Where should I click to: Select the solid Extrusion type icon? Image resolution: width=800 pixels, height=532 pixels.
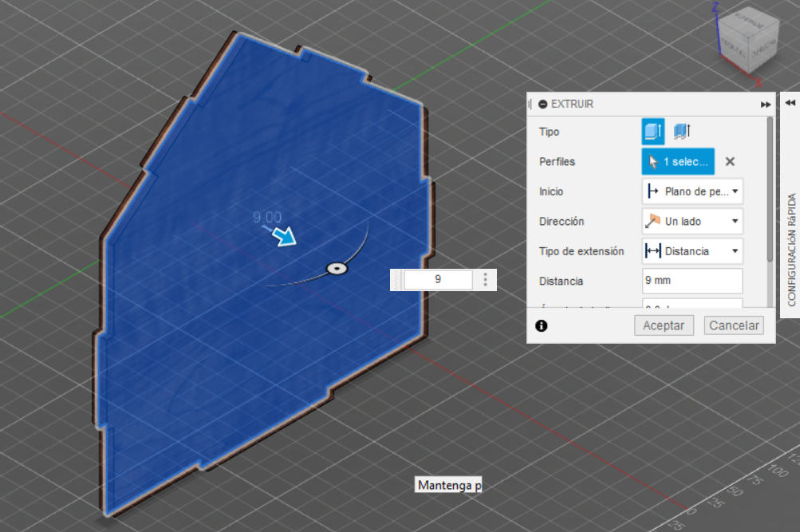pyautogui.click(x=652, y=132)
